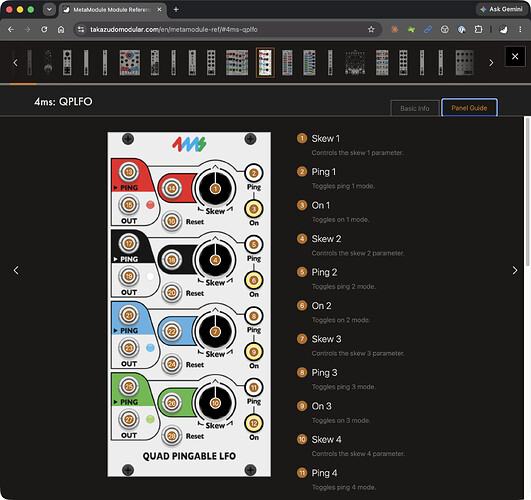Reload the page in the browser toolbar

(44, 29)
